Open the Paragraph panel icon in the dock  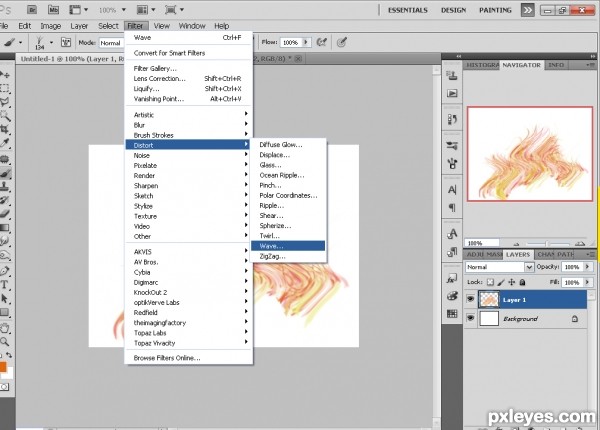point(452,208)
